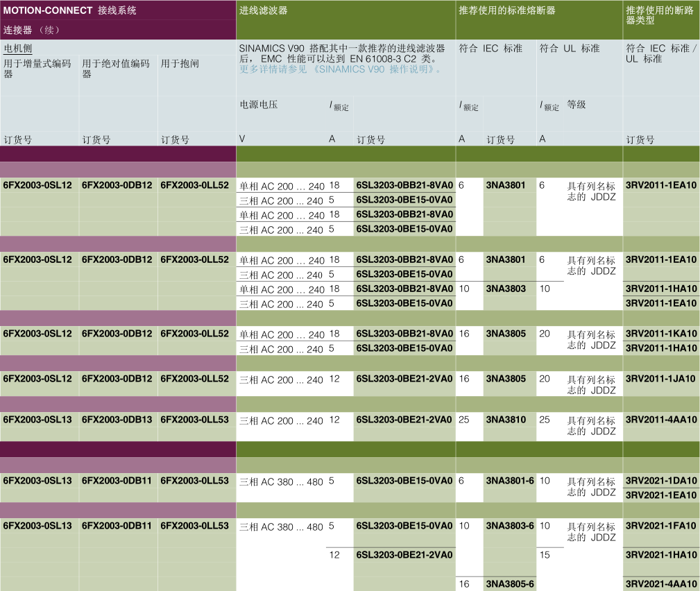This screenshot has width=700, height=591.
Task: Click circuit breaker 3RV2011-1KA10
Action: [x=661, y=334]
